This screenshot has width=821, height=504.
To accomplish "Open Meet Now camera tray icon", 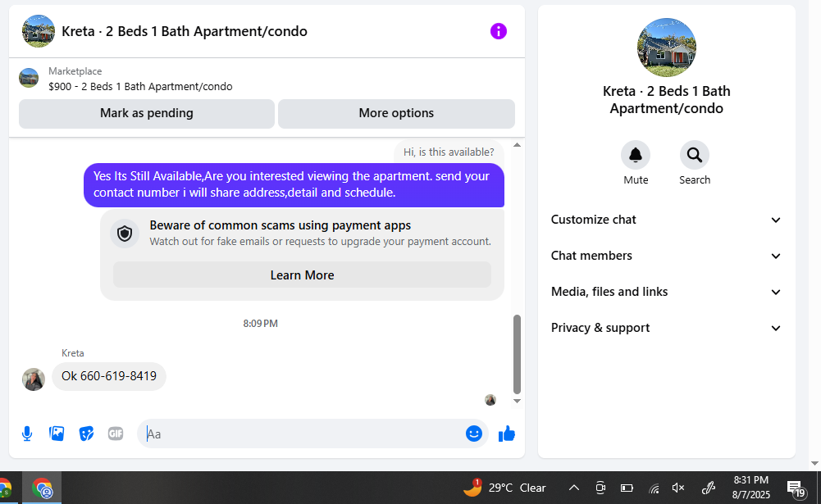I will click(600, 488).
